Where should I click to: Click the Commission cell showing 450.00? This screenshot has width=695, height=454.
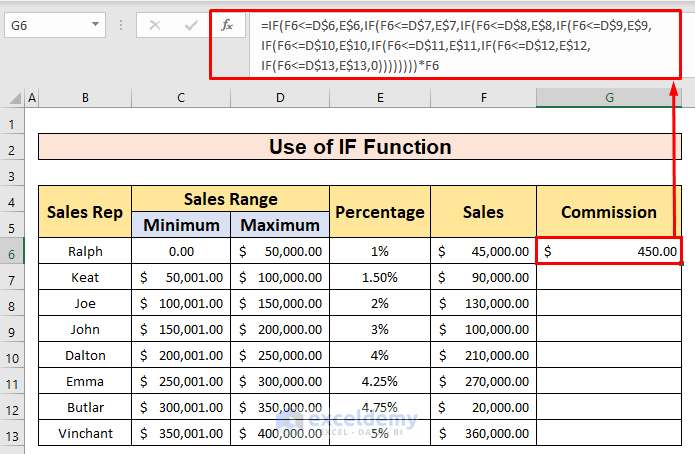tap(608, 252)
